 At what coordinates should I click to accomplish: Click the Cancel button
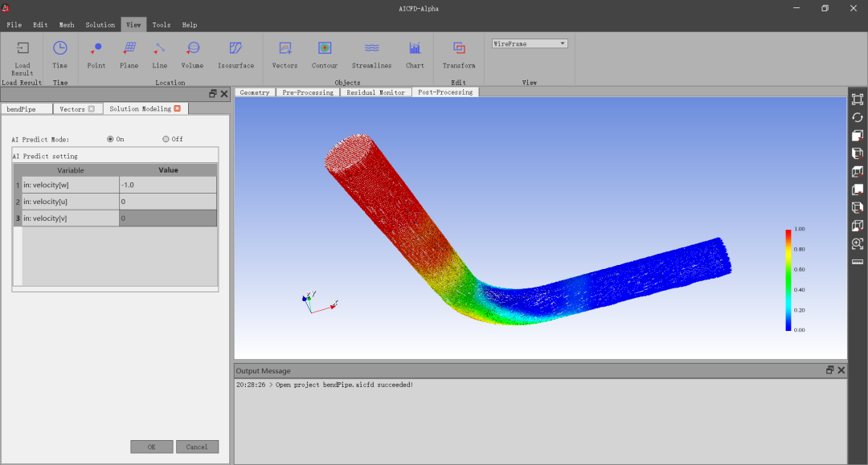tap(197, 447)
